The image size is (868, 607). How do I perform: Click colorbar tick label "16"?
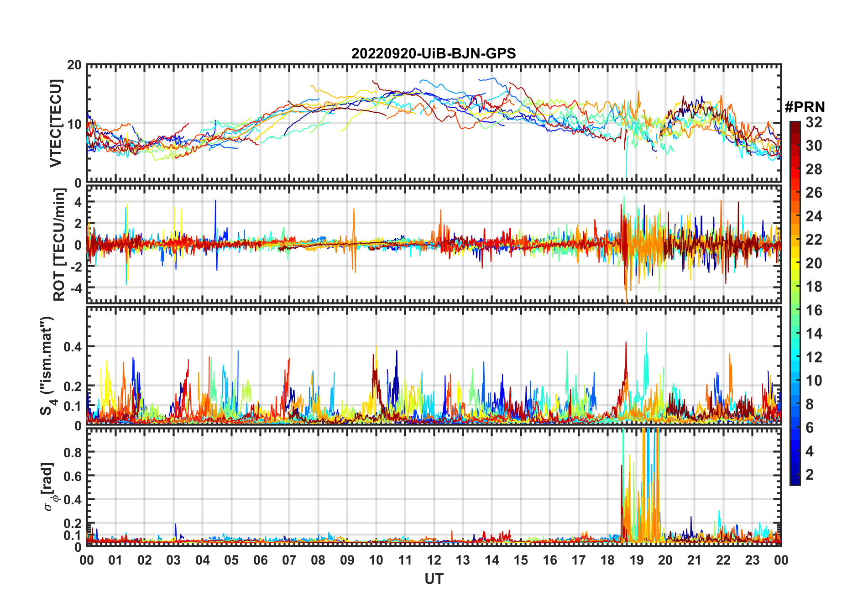(x=814, y=310)
